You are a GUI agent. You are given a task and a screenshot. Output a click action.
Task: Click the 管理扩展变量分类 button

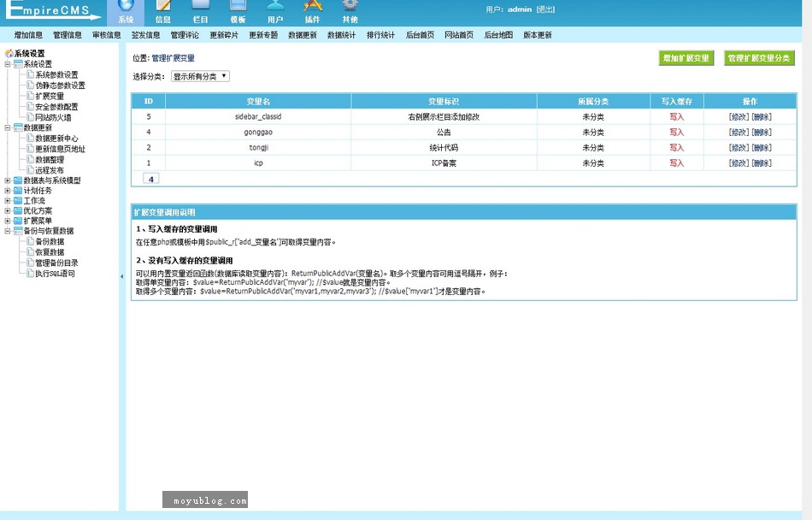point(759,58)
